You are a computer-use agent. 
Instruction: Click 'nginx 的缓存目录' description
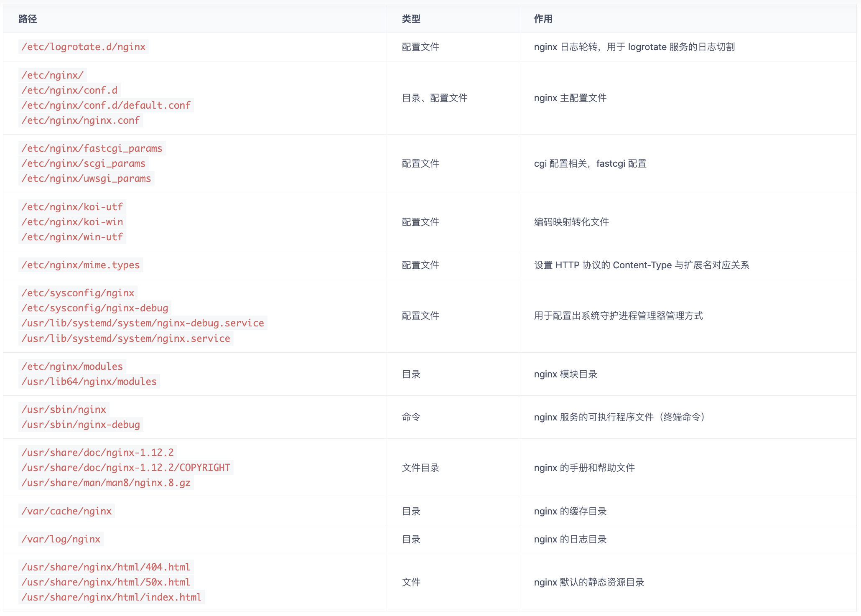click(x=570, y=511)
